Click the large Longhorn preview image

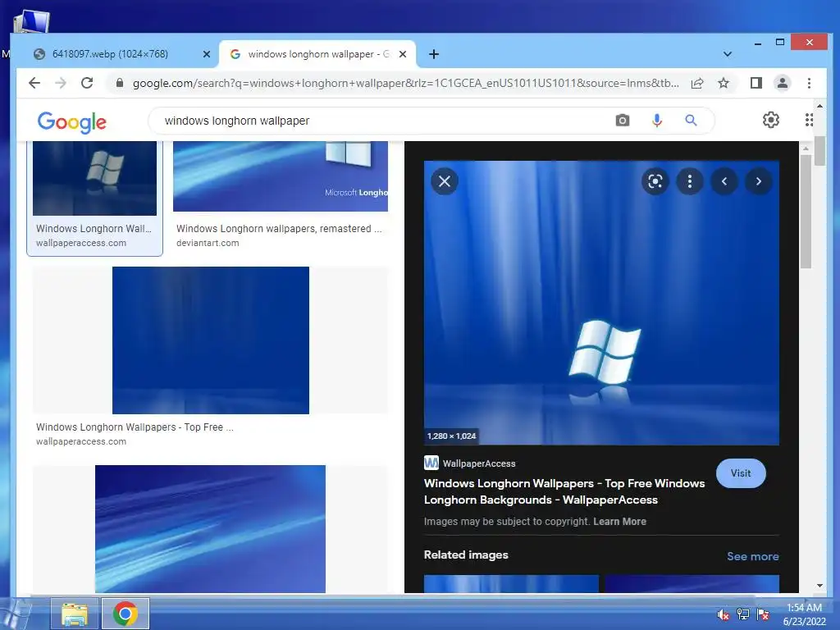[601, 303]
